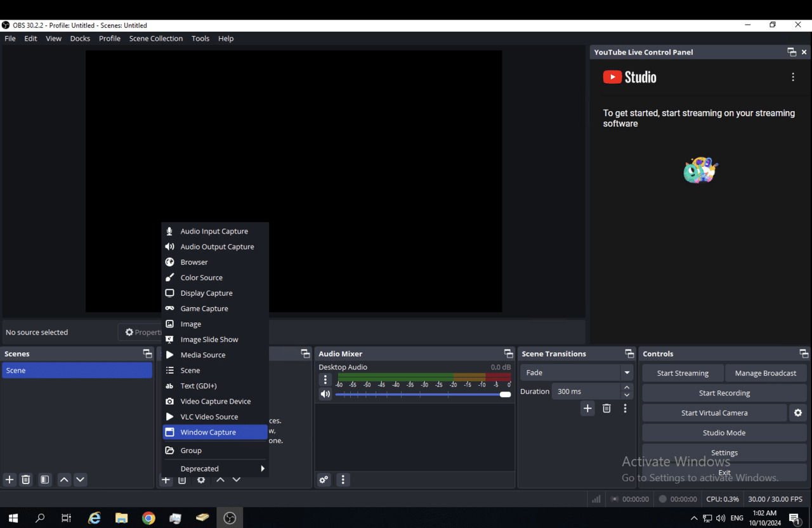Enable Studio Mode

click(724, 432)
